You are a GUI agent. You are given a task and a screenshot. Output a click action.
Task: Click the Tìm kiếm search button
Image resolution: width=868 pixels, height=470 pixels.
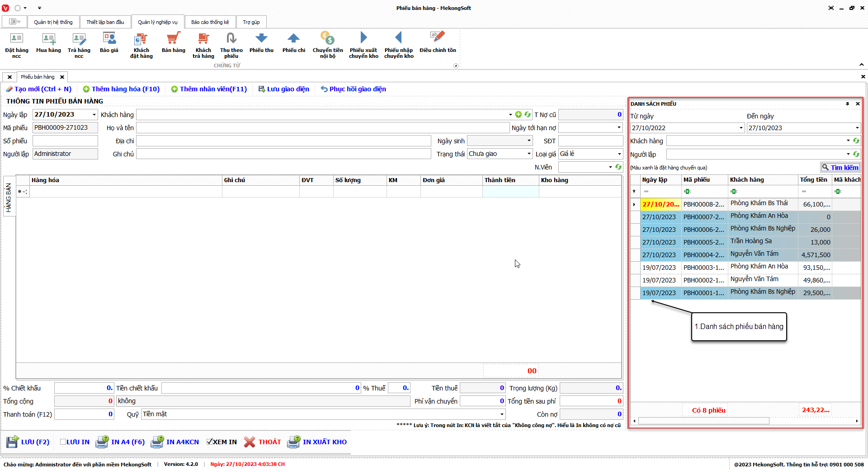coord(840,168)
